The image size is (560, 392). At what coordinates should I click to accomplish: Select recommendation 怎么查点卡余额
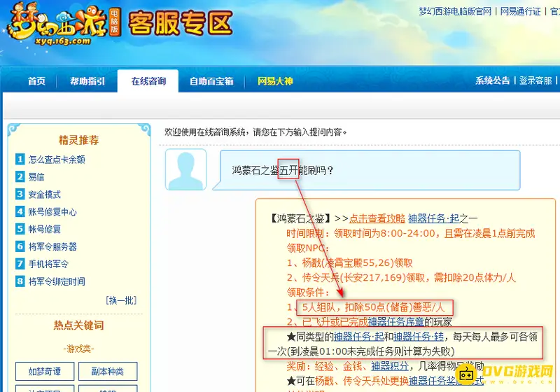(x=57, y=159)
